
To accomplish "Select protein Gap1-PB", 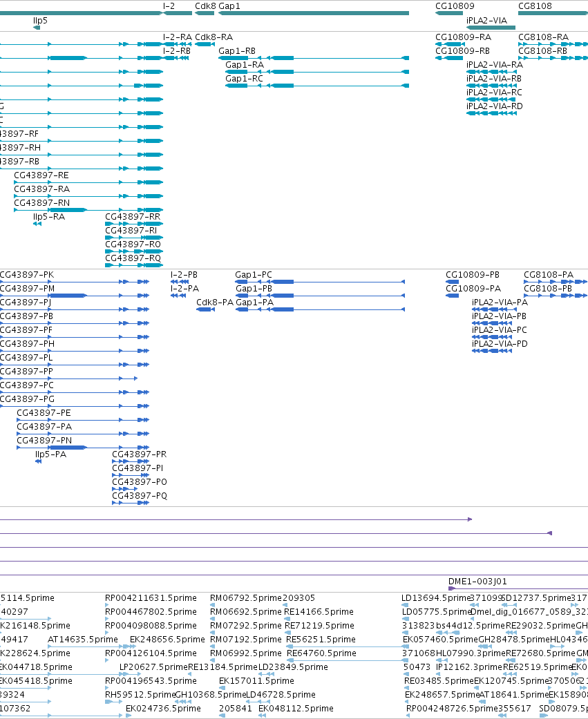I will [254, 289].
